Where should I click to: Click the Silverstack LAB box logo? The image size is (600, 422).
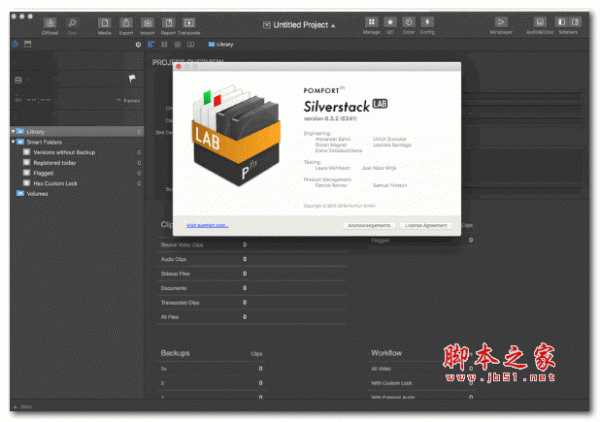(236, 136)
